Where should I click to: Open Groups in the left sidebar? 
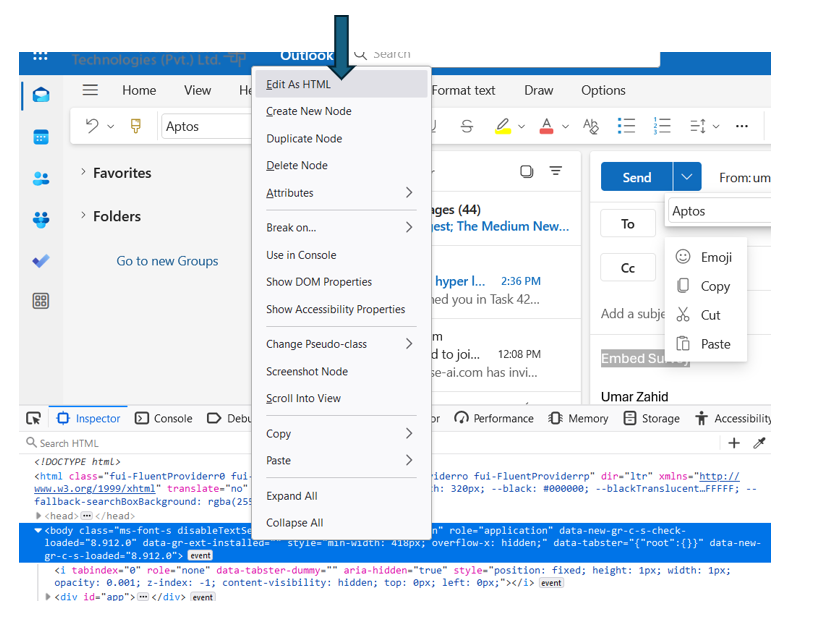coord(41,219)
